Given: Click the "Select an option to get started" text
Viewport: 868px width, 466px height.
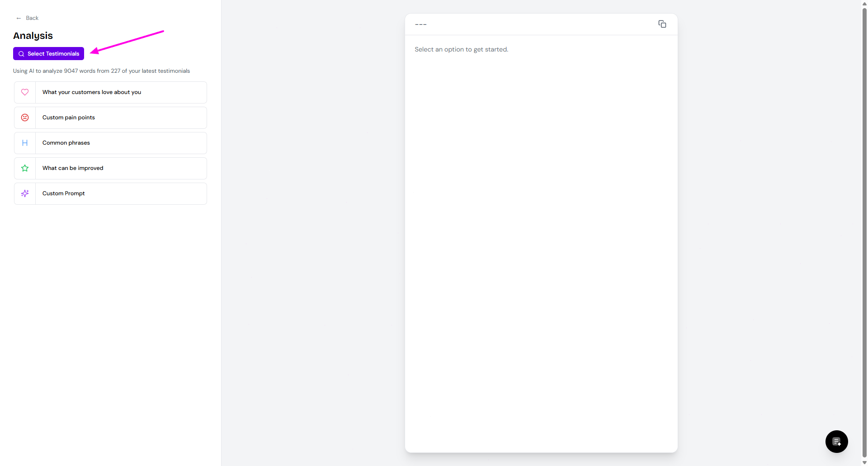Looking at the screenshot, I should pyautogui.click(x=461, y=49).
